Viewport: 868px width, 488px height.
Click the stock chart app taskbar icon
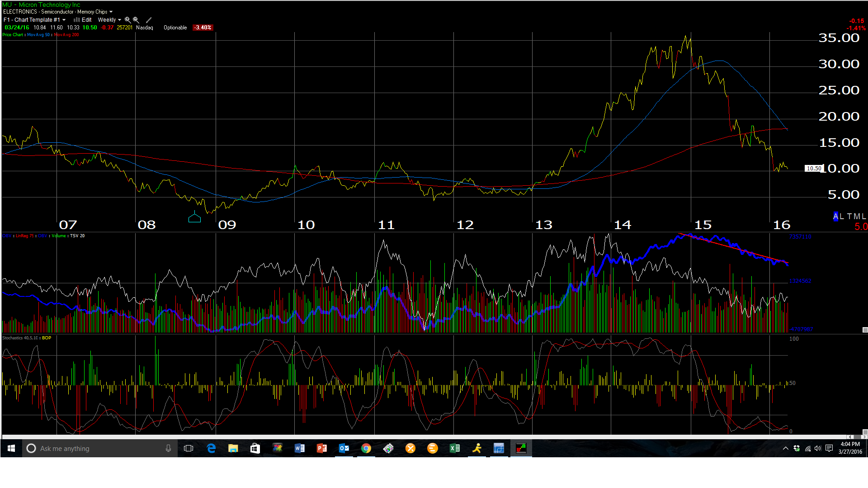(521, 448)
